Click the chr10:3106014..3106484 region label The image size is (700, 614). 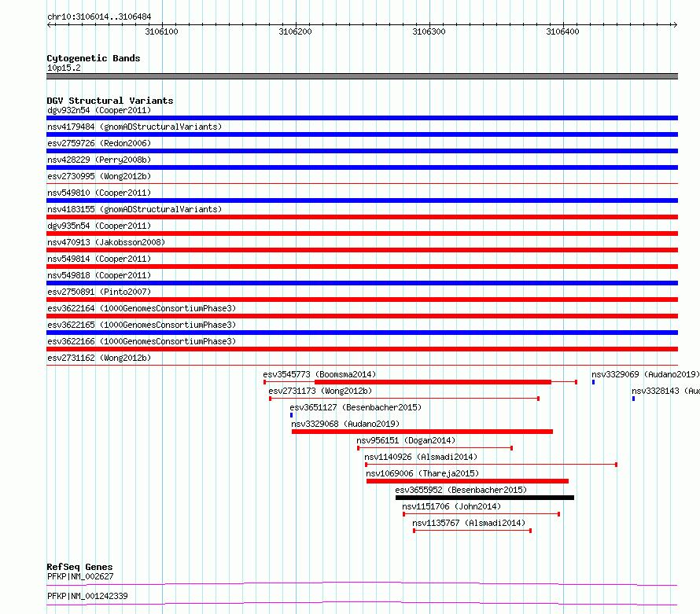[x=99, y=17]
